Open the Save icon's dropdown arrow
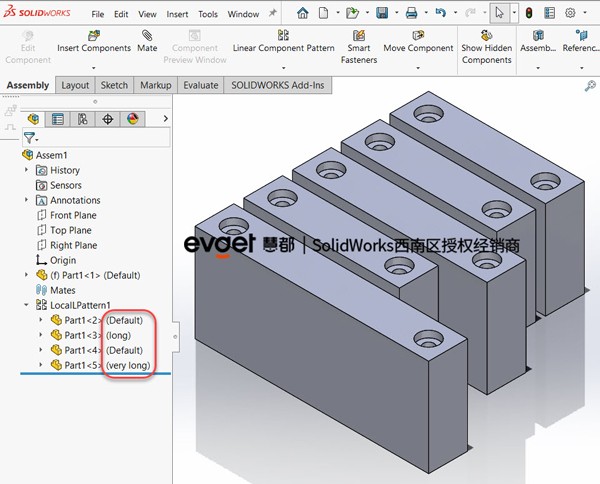This screenshot has height=484, width=600. pyautogui.click(x=396, y=13)
